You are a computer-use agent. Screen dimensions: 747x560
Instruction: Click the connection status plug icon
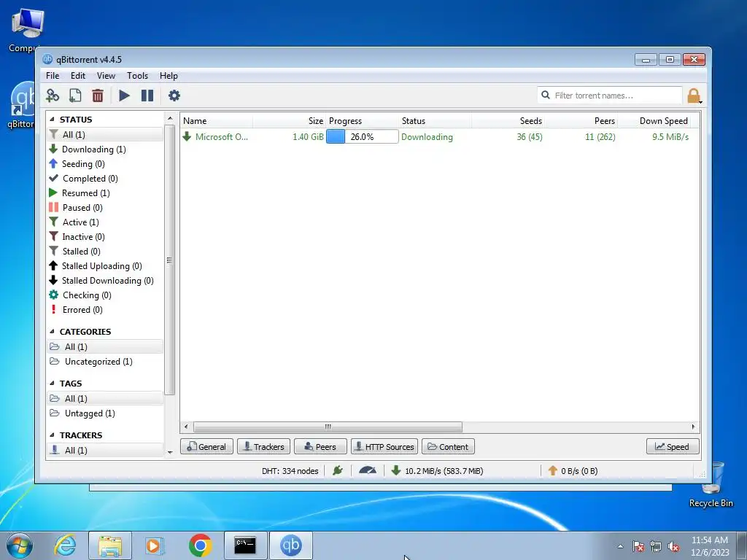[338, 470]
